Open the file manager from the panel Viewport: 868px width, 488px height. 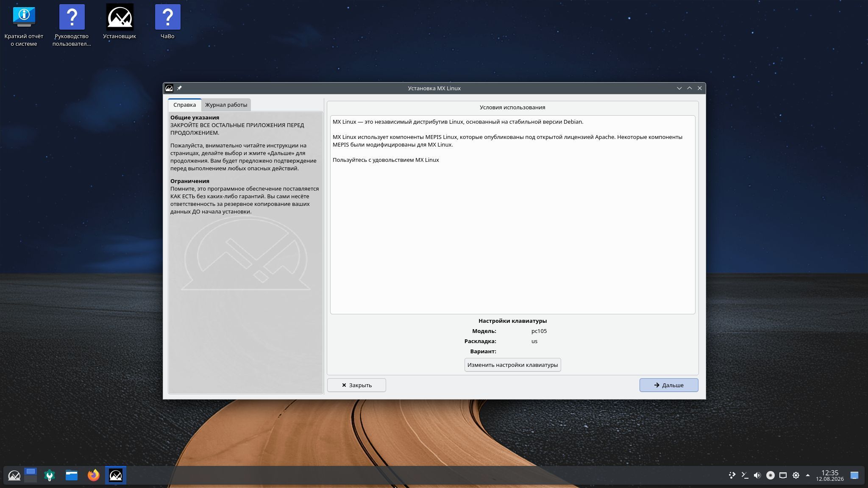point(72,475)
